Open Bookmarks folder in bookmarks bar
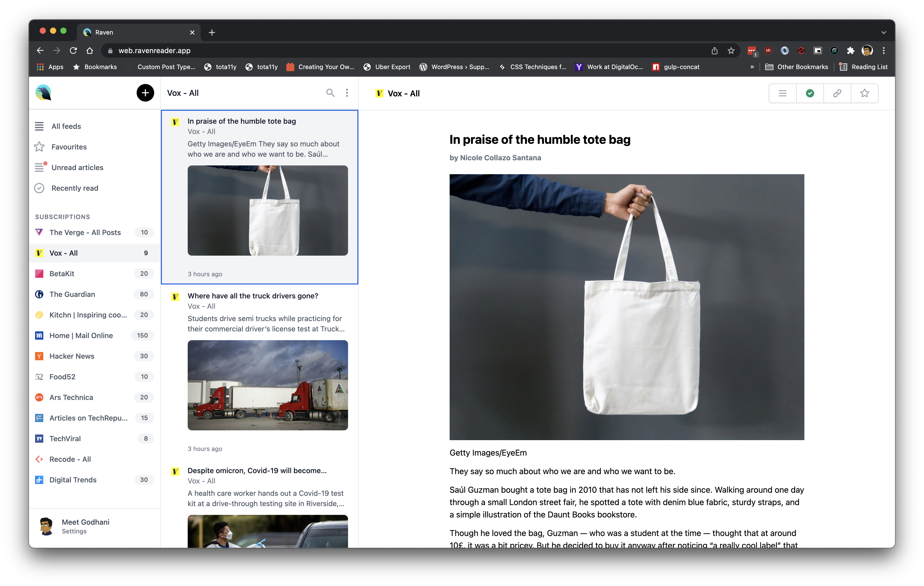This screenshot has width=924, height=586. 95,67
